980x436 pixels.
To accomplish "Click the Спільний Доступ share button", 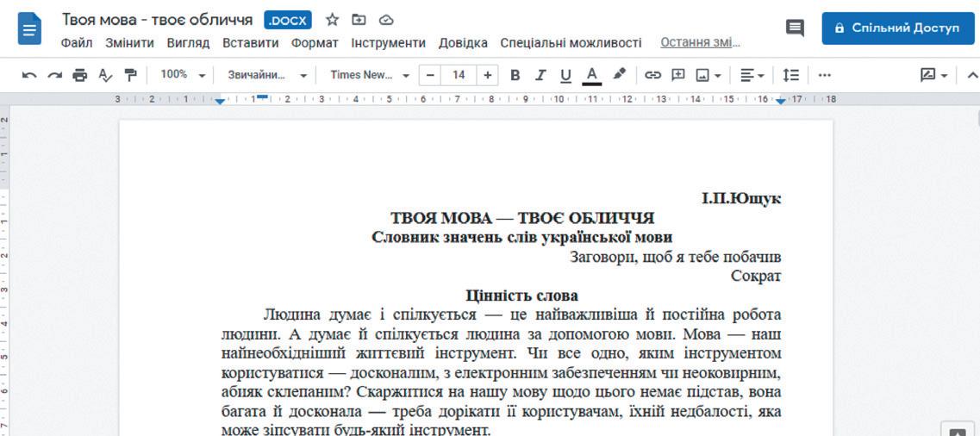I will pyautogui.click(x=898, y=28).
